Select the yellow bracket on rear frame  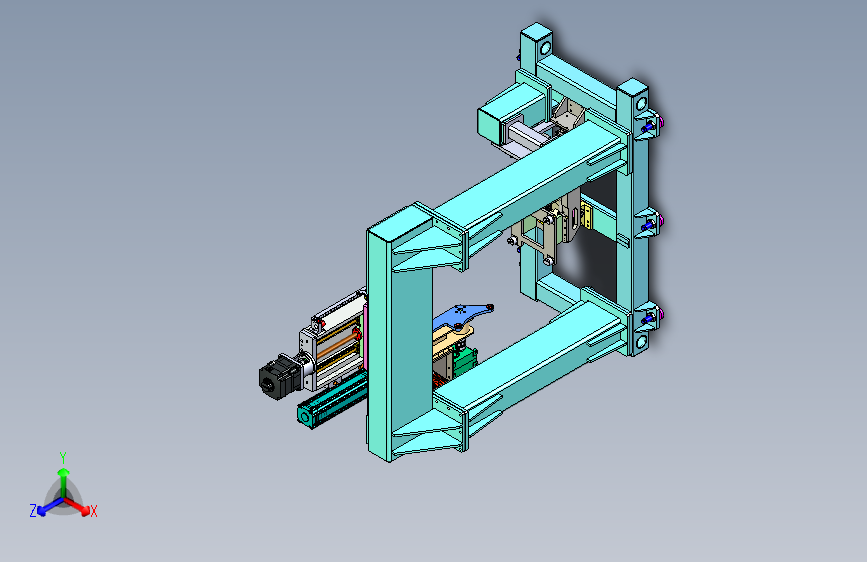pyautogui.click(x=586, y=216)
